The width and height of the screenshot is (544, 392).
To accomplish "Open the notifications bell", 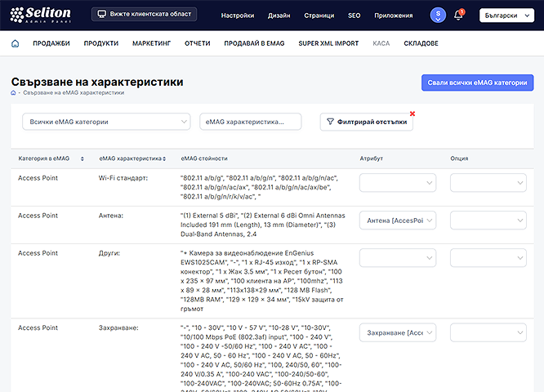I will coord(458,15).
